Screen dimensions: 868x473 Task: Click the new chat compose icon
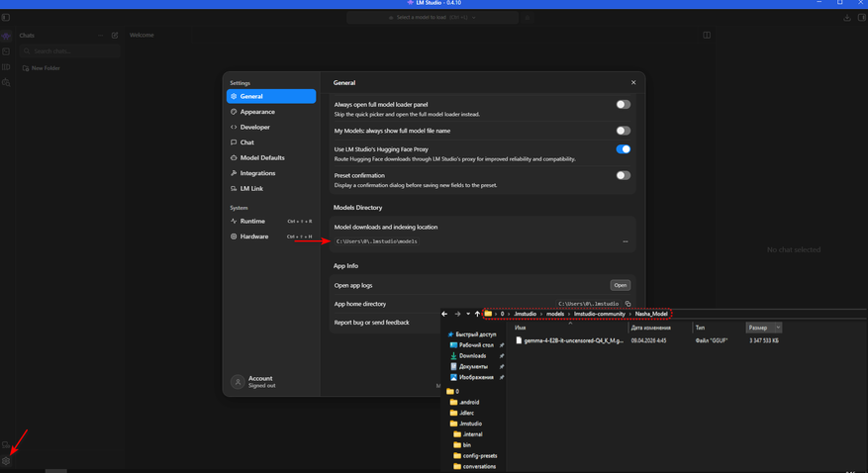point(115,36)
